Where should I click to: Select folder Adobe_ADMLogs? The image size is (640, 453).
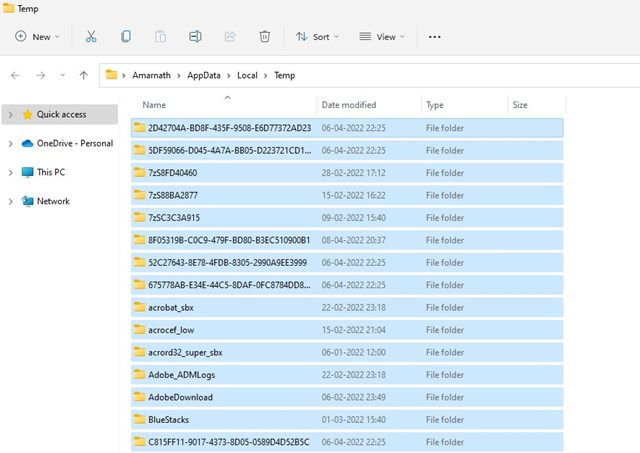tap(347, 375)
